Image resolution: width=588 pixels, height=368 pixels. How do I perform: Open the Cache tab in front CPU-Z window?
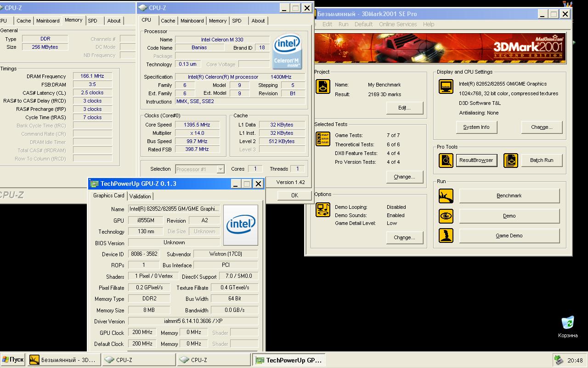coord(168,21)
